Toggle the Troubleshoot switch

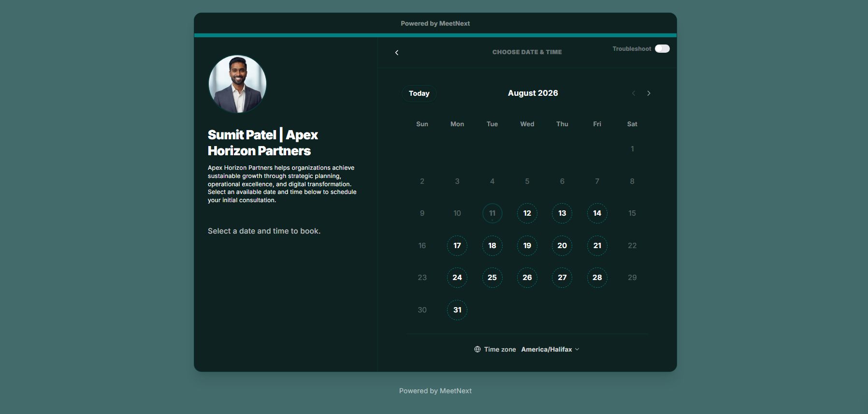point(662,48)
